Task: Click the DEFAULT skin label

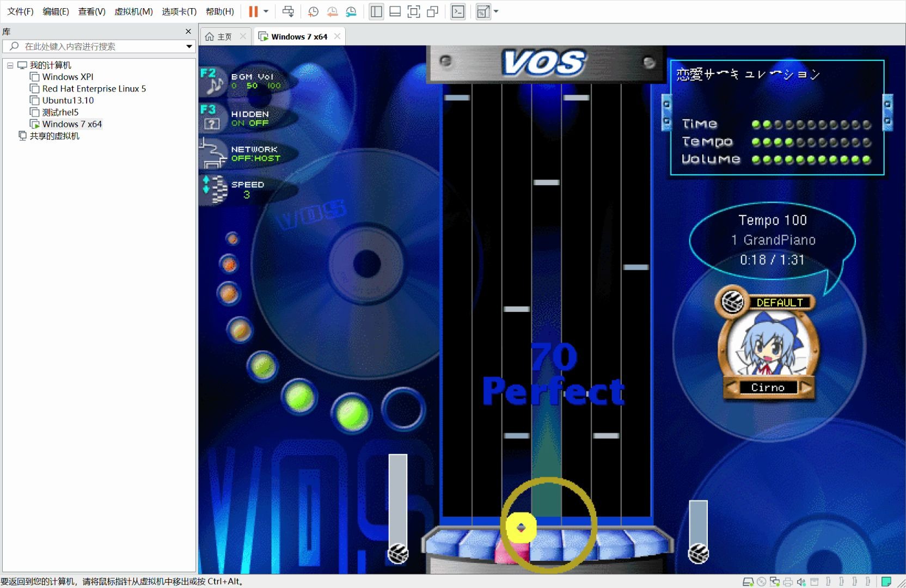Action: click(x=780, y=303)
